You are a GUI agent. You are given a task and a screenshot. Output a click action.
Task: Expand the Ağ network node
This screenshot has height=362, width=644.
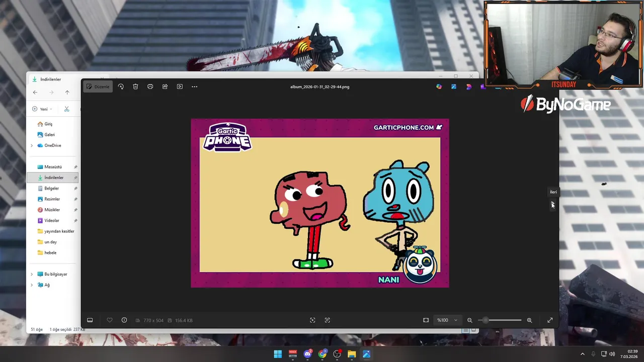click(x=32, y=285)
